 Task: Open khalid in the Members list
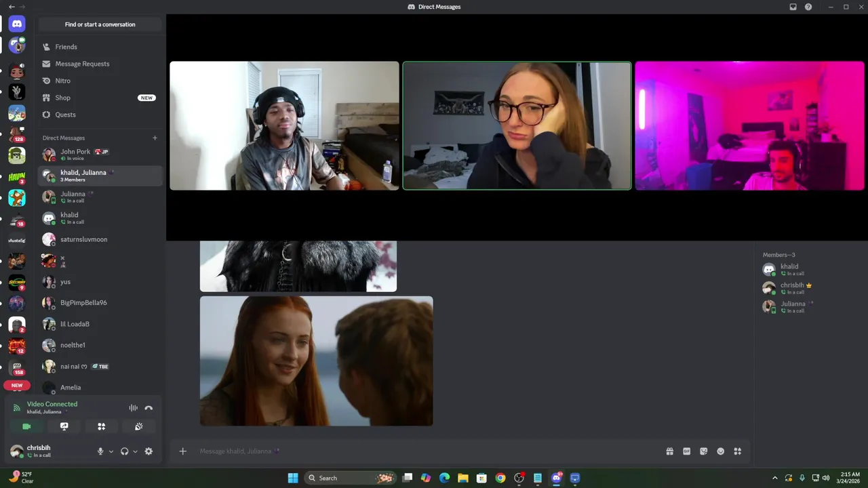point(807,269)
